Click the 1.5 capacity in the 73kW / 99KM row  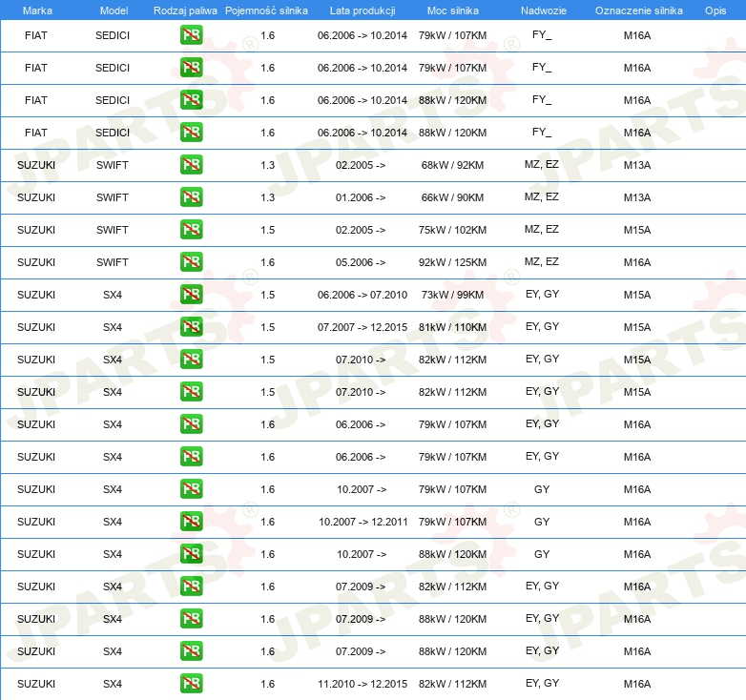268,295
